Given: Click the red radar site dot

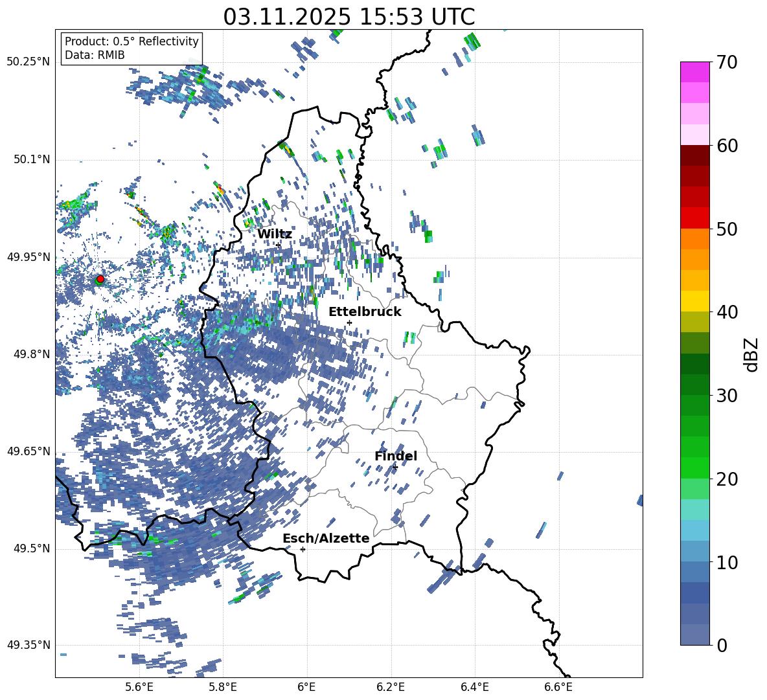Looking at the screenshot, I should (100, 279).
